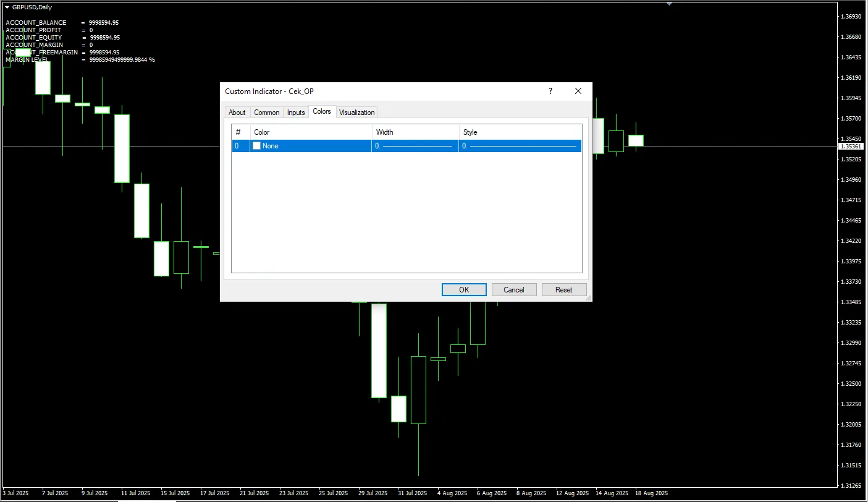Click the dialog resize grip corner
This screenshot has height=502, width=868.
click(589, 299)
